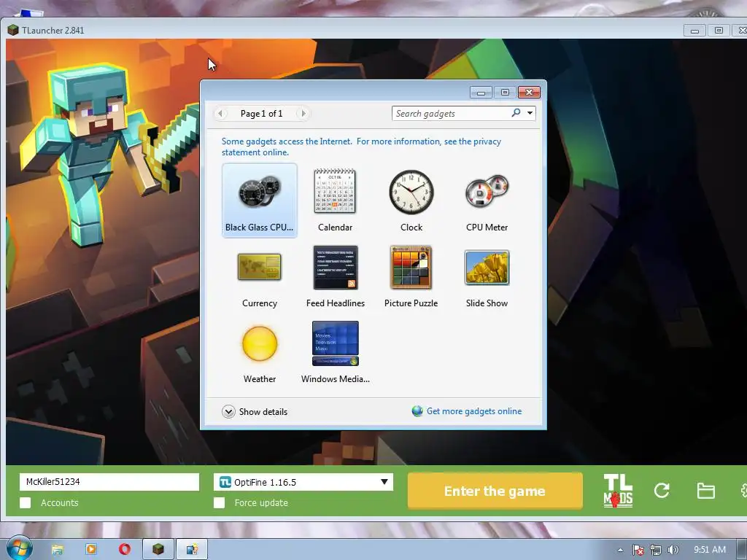Minimize the gadget gallery window
The height and width of the screenshot is (560, 747).
[x=481, y=92]
